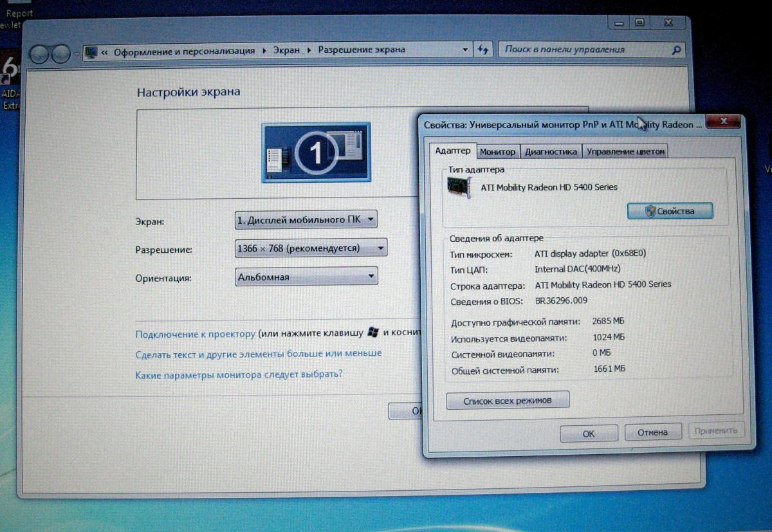Click 'Сделать текст и другие элементы больше или меньше'
Image resolution: width=772 pixels, height=532 pixels.
259,354
